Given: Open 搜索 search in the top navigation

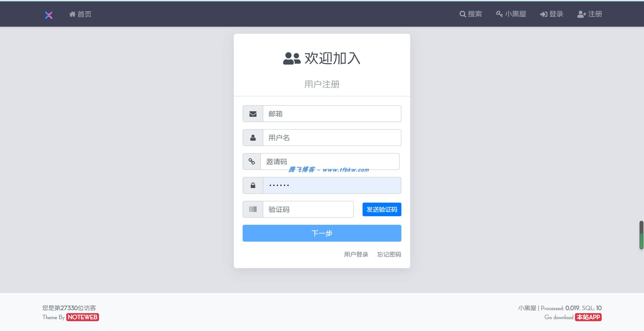Looking at the screenshot, I should (471, 14).
